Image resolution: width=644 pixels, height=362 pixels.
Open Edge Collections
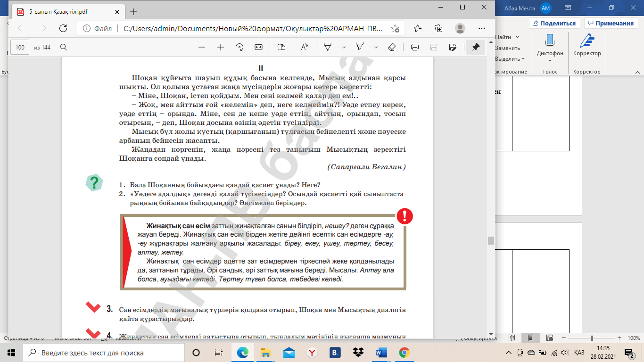pyautogui.click(x=438, y=28)
